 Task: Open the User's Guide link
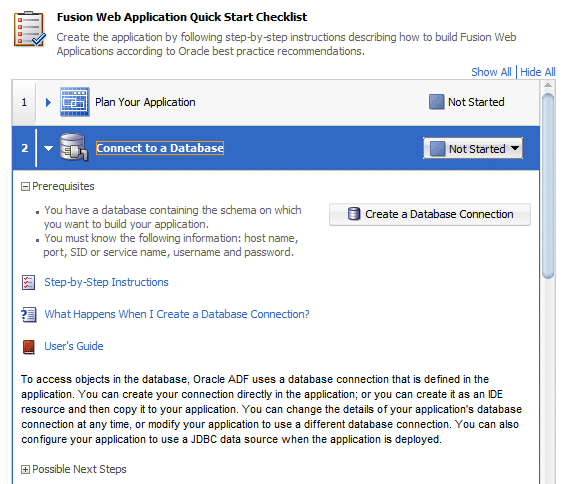[74, 346]
